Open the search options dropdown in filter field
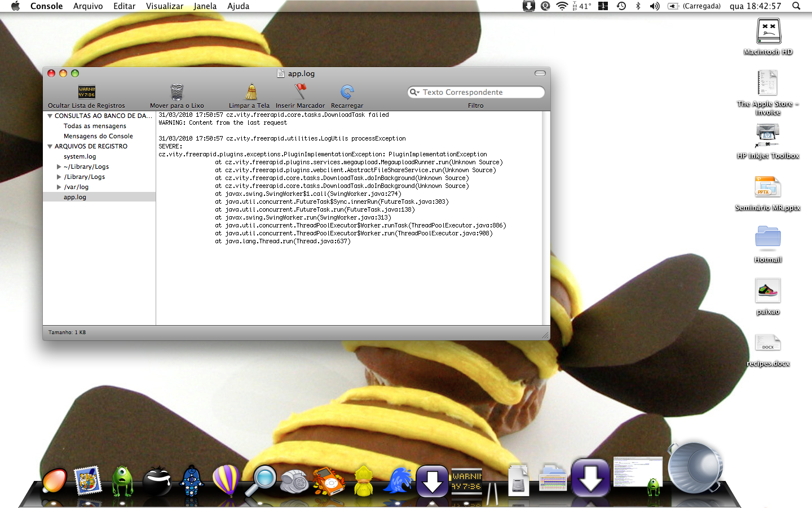Image resolution: width=812 pixels, height=508 pixels. 415,92
